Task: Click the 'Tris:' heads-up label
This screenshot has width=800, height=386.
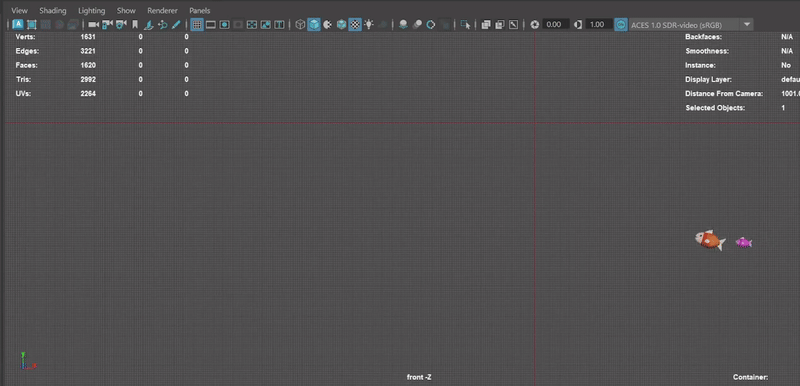Action: 23,80
